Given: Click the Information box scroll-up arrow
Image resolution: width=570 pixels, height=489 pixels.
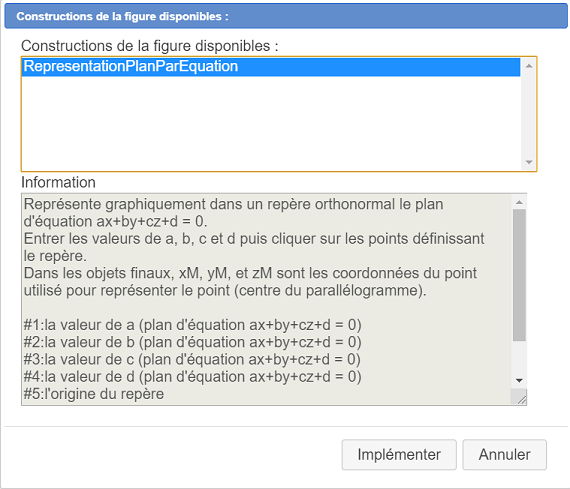Looking at the screenshot, I should coord(519,202).
